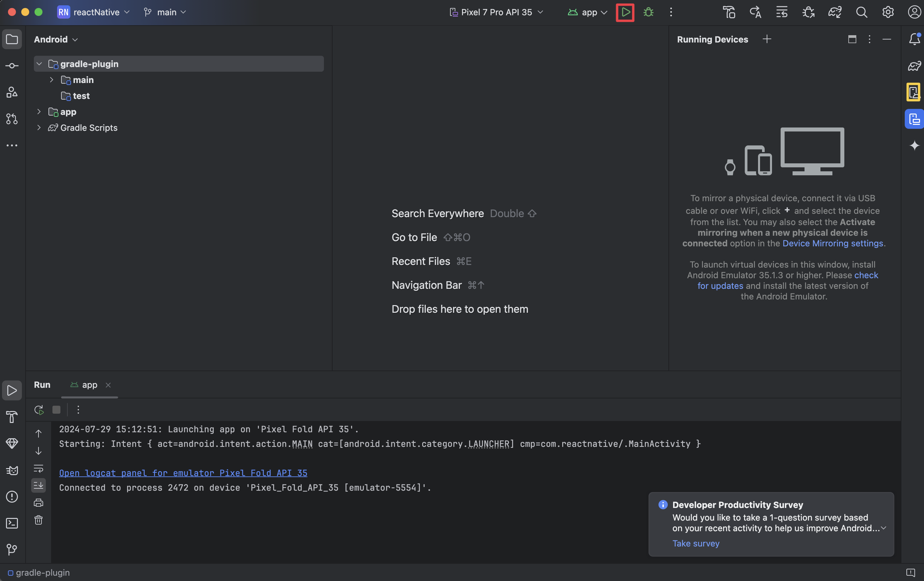Stop the running app process
This screenshot has height=581, width=924.
pos(56,410)
